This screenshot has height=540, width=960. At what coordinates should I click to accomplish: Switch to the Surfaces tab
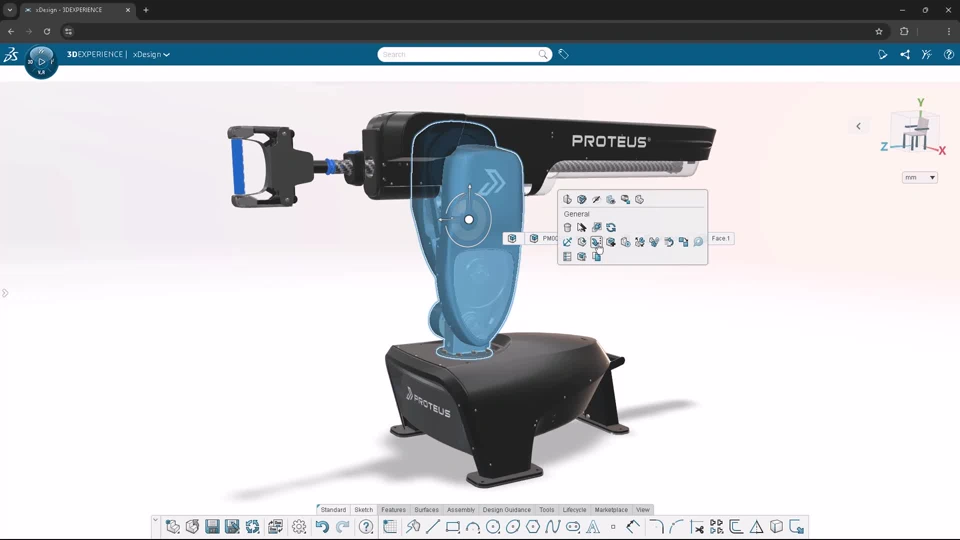[x=427, y=509]
